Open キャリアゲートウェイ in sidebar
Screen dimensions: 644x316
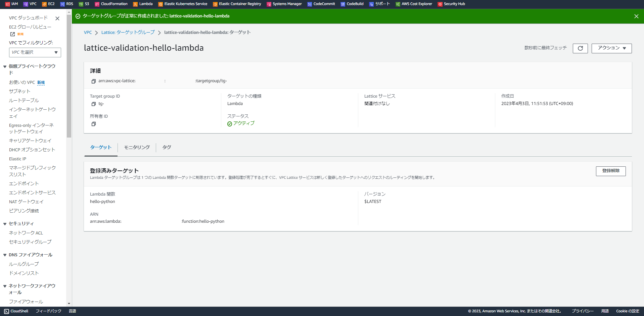coord(30,141)
